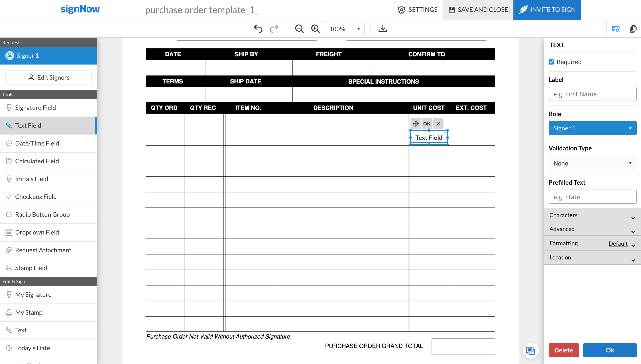Screen dimensions: 641x364
Task: Enable the Checkbox Field tool
Action: point(36,196)
